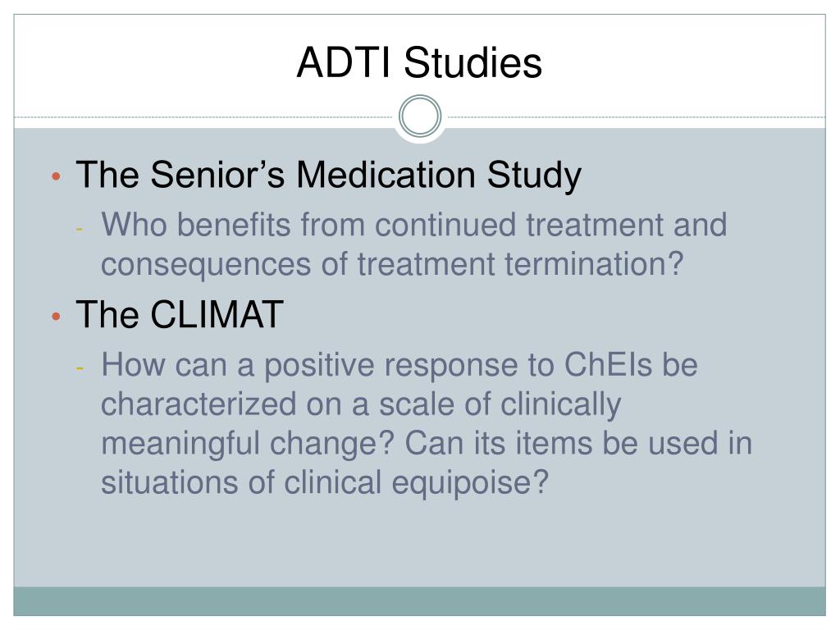Click the line 'Who benefits from continued treatment and'
This screenshot has width=840, height=630.
(414, 225)
